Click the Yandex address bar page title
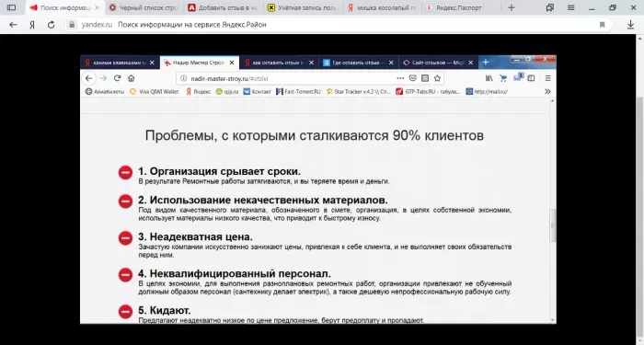The width and height of the screenshot is (644, 345). [192, 25]
